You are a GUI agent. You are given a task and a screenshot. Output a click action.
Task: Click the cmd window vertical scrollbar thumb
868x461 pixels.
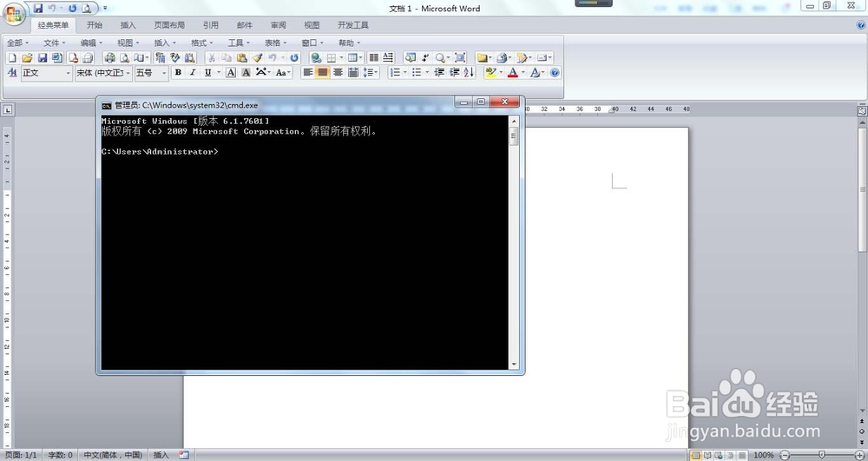[514, 135]
